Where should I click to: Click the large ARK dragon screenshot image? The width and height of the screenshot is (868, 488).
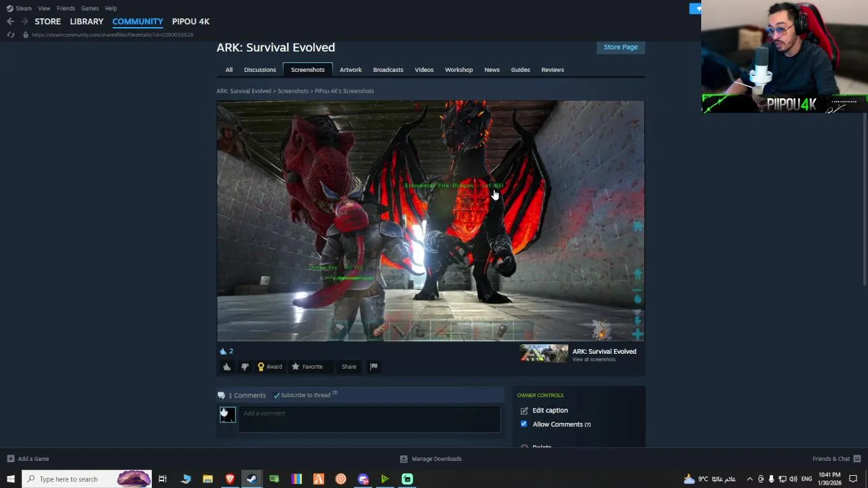(x=431, y=221)
